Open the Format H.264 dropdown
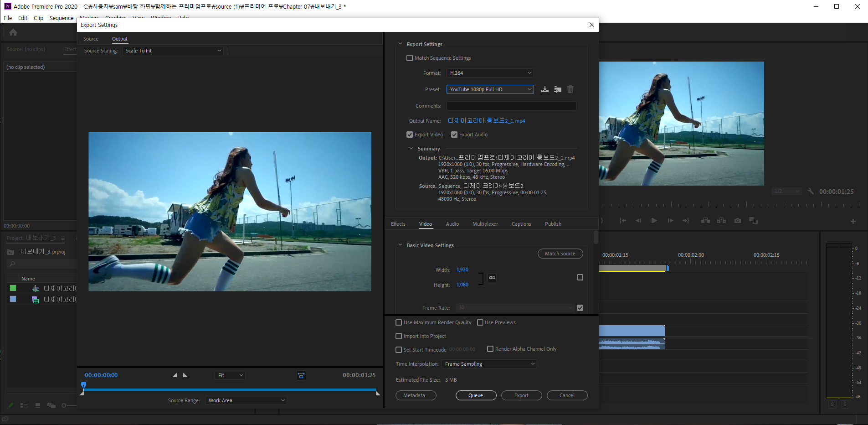Screen dimensions: 868x425 [x=490, y=73]
